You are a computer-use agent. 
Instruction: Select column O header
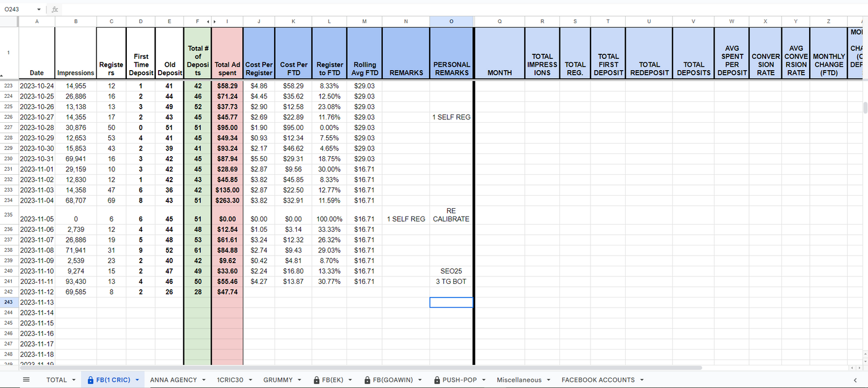pos(451,21)
